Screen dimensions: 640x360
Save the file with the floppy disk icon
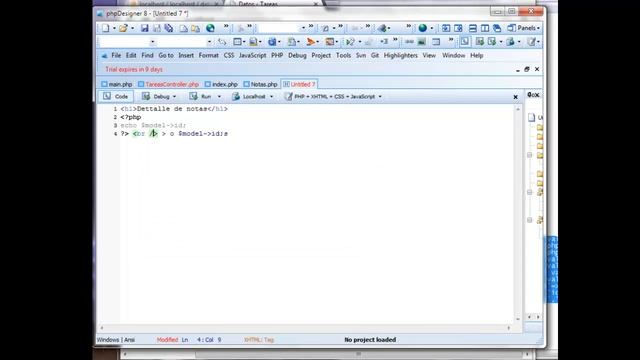click(144, 28)
